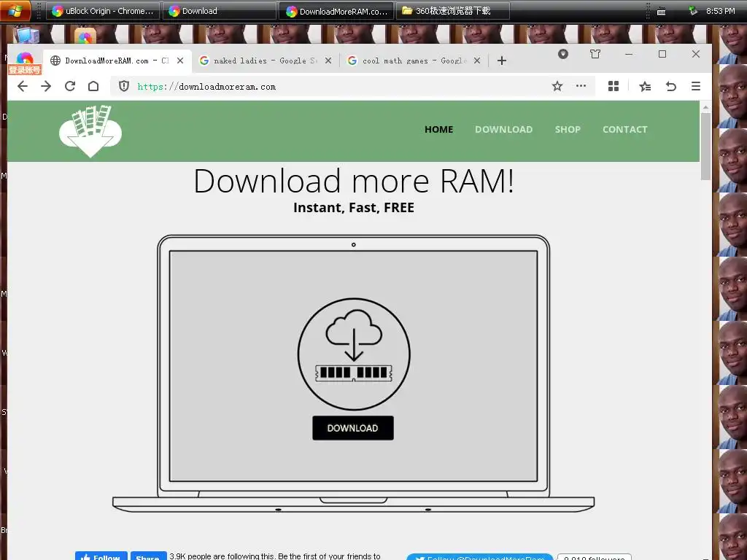The image size is (747, 560).
Task: Click the page vertical scrollbar thumb
Action: 705,146
